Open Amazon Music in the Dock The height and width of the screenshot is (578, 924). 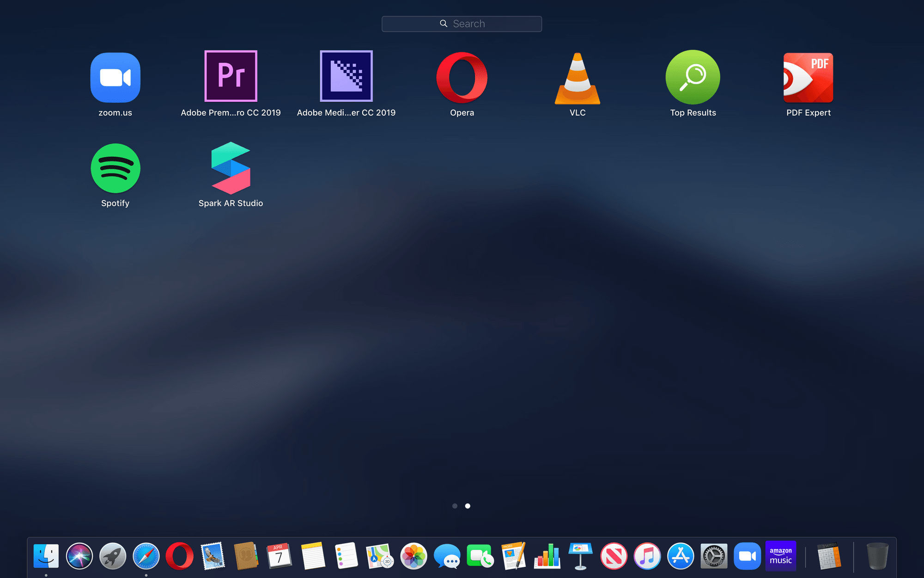tap(781, 556)
